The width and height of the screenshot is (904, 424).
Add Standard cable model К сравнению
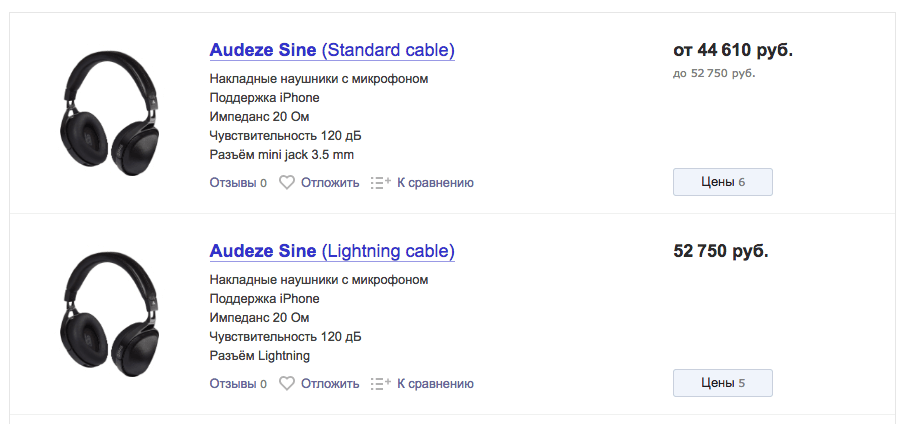pos(435,183)
